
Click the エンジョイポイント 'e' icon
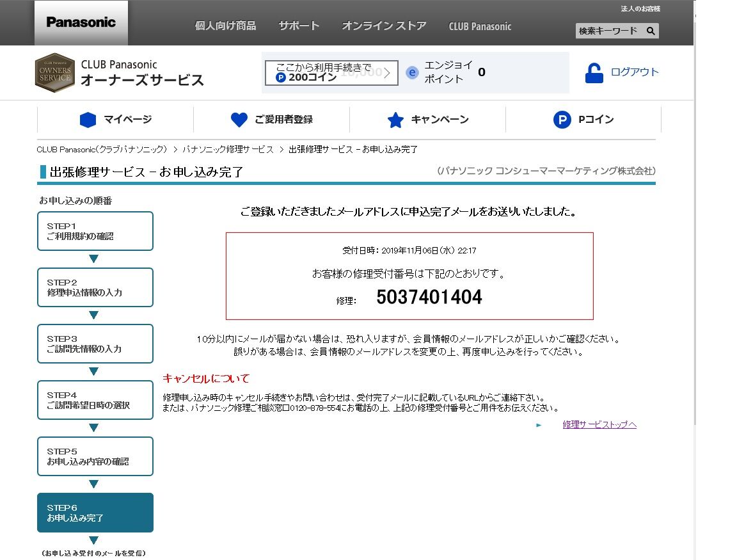pyautogui.click(x=412, y=72)
